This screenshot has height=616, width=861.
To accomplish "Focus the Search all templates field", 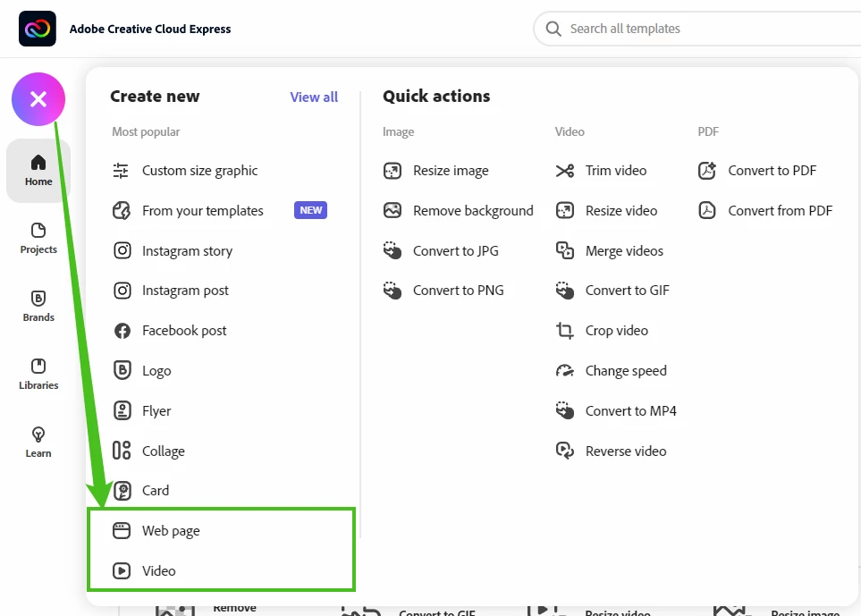I will [x=697, y=29].
